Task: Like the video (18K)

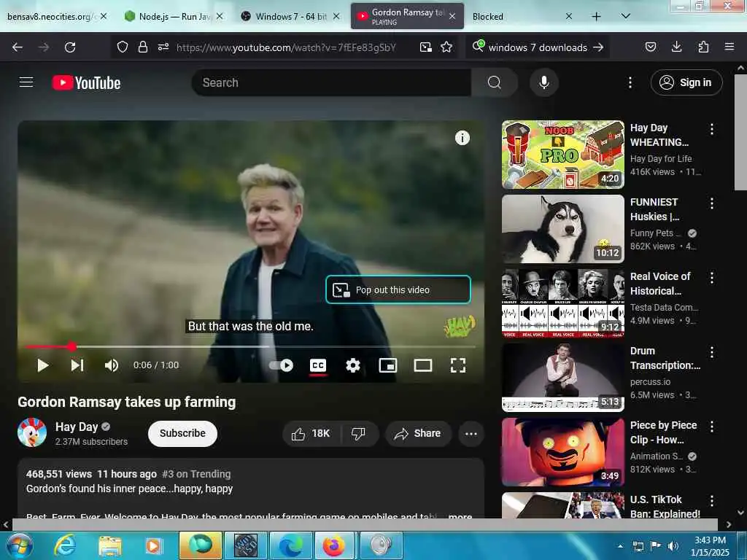Action: click(x=311, y=433)
